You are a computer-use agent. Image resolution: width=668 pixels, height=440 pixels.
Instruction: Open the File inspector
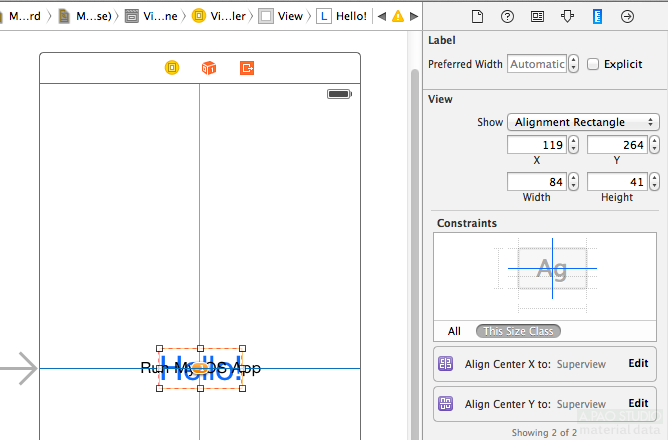point(478,16)
